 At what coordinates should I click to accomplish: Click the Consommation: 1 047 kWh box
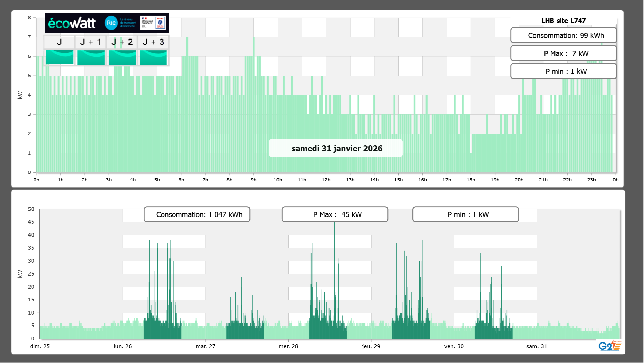click(x=197, y=214)
